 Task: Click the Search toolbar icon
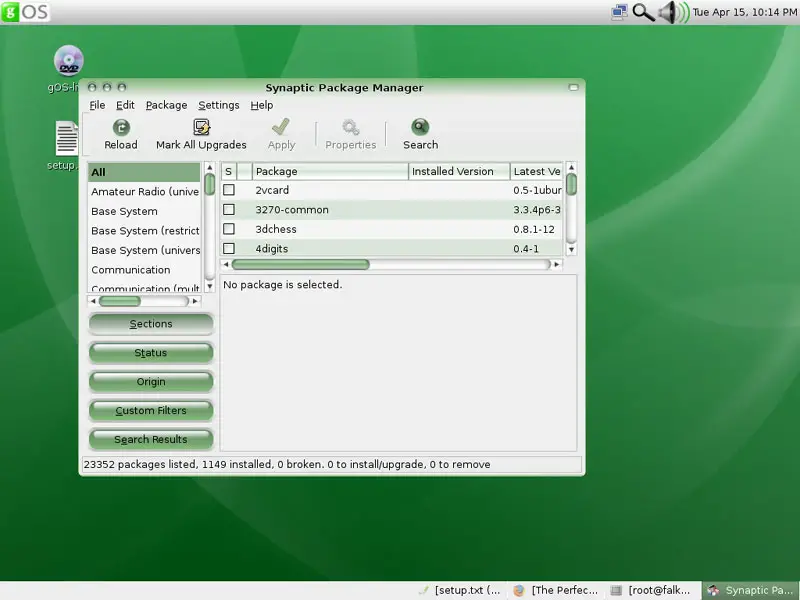tap(420, 127)
